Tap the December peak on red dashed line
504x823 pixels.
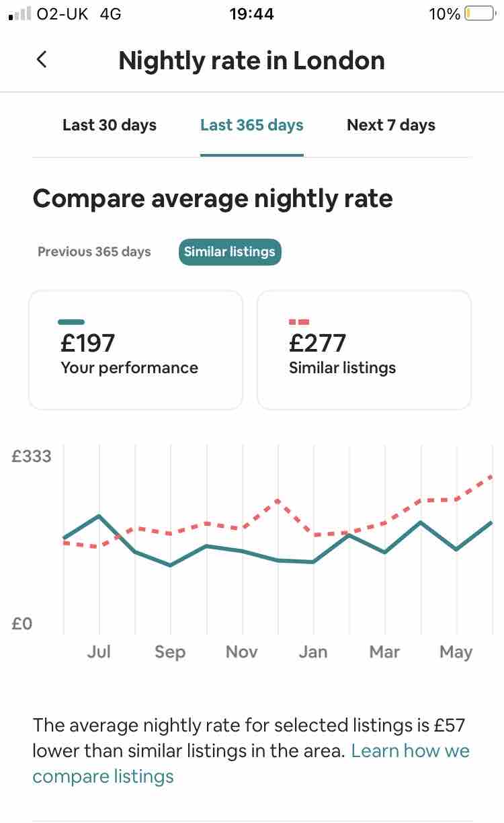[277, 500]
